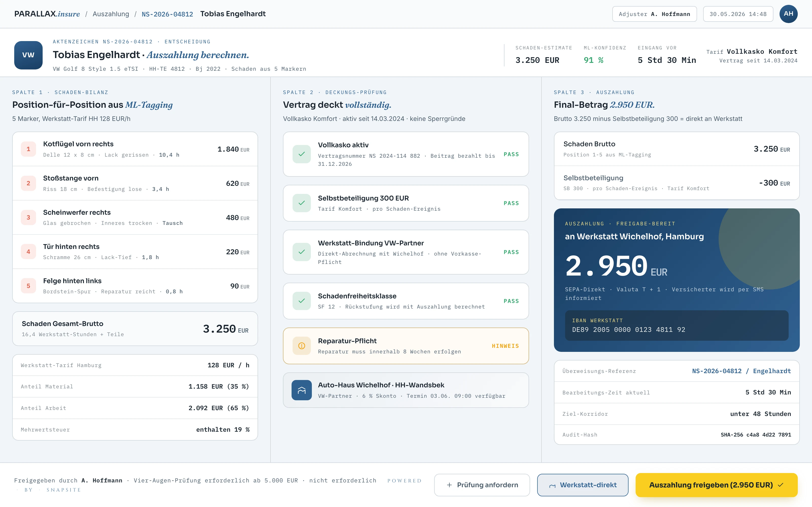Click the Schadenfreiheitsklasse checkmark
The width and height of the screenshot is (812, 507).
coord(301,301)
